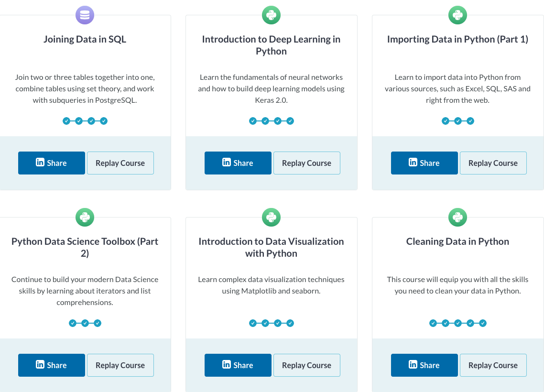This screenshot has height=392, width=544.
Task: Click description 'Learn the fundamentals of neural networks'
Action: (271, 88)
